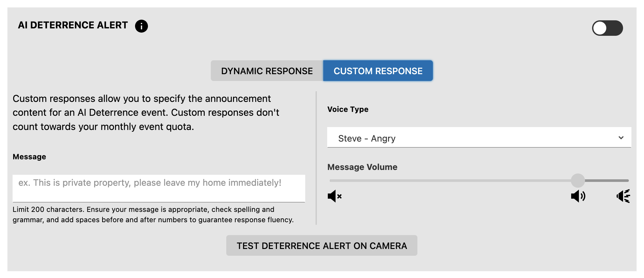644x278 pixels.
Task: Click the muted speaker volume icon
Action: pos(335,196)
